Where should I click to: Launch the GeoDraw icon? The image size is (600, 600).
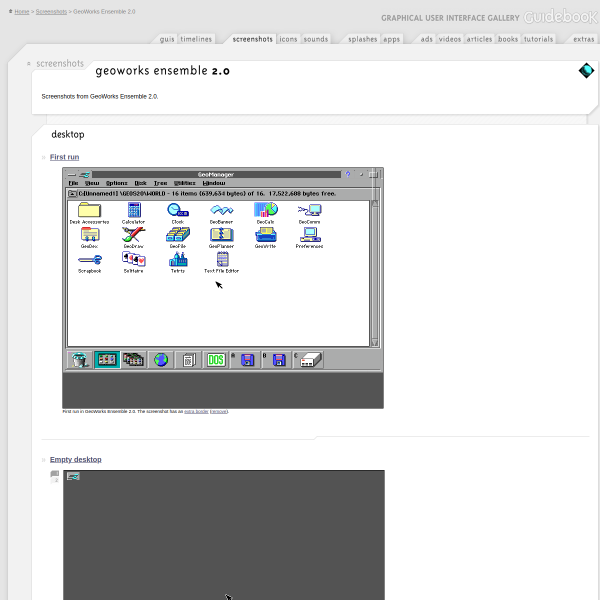[x=133, y=238]
